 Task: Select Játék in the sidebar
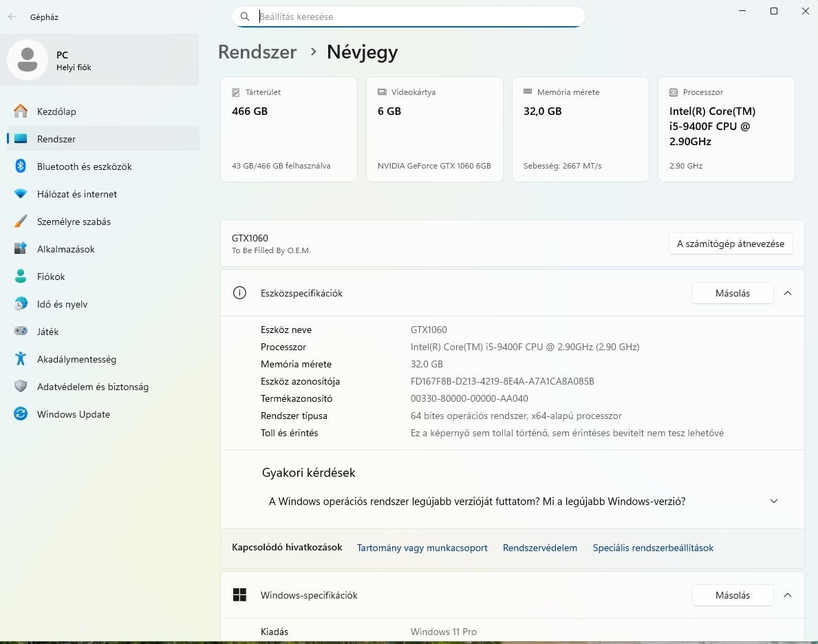point(47,332)
